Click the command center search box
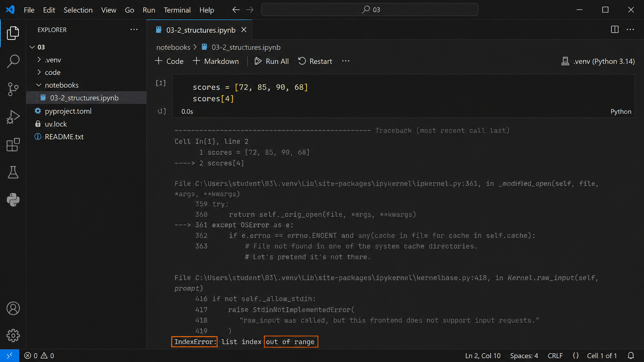The height and width of the screenshot is (362, 644). point(369,10)
